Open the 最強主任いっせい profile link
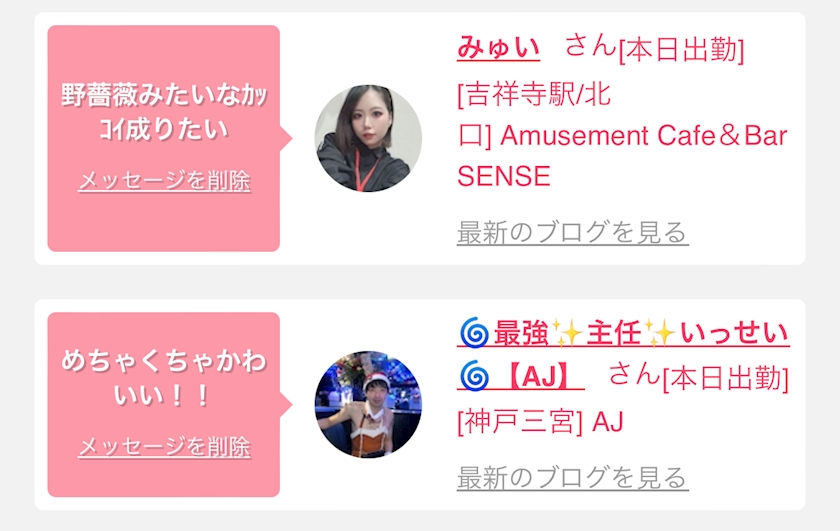The height and width of the screenshot is (531, 840). coord(623,333)
